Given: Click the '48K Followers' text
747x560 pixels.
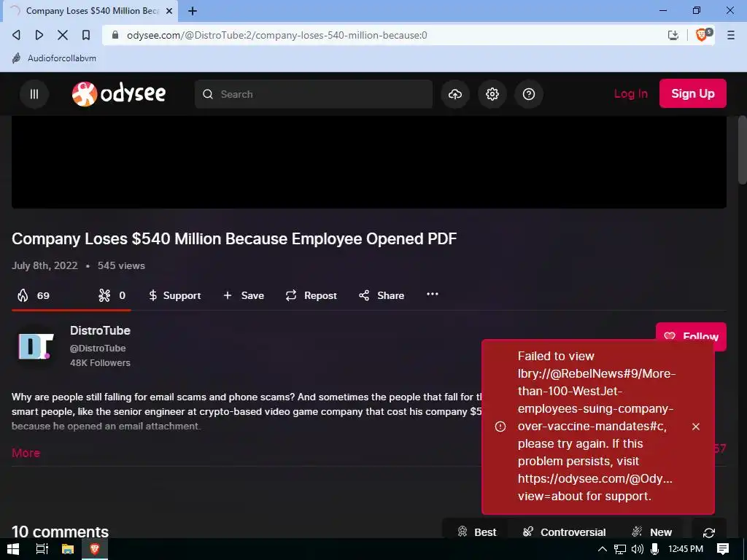Looking at the screenshot, I should pyautogui.click(x=100, y=363).
